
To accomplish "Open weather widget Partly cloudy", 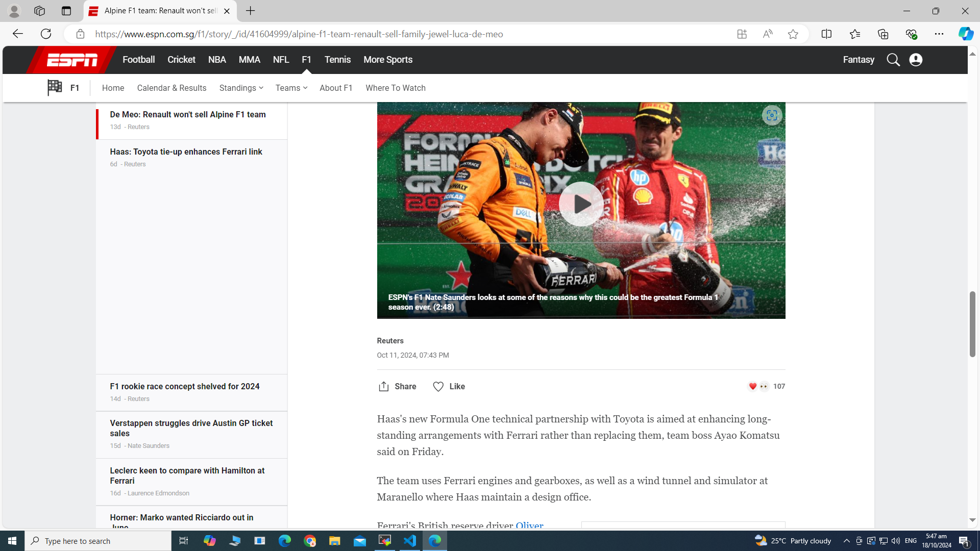I will pyautogui.click(x=793, y=541).
